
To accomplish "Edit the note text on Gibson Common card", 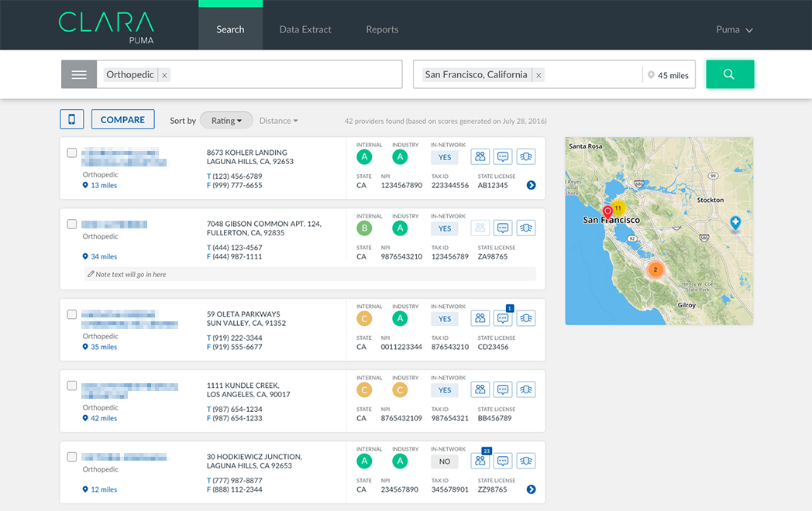I will click(310, 274).
